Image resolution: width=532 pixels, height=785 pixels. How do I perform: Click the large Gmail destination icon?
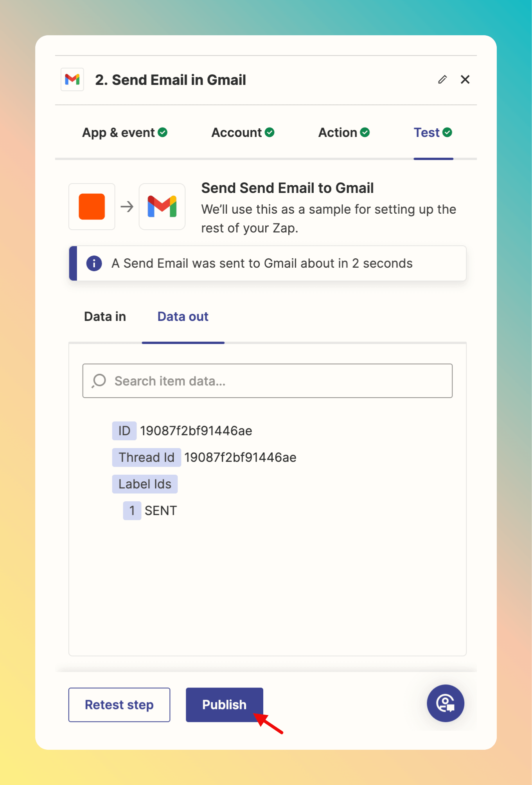click(162, 207)
